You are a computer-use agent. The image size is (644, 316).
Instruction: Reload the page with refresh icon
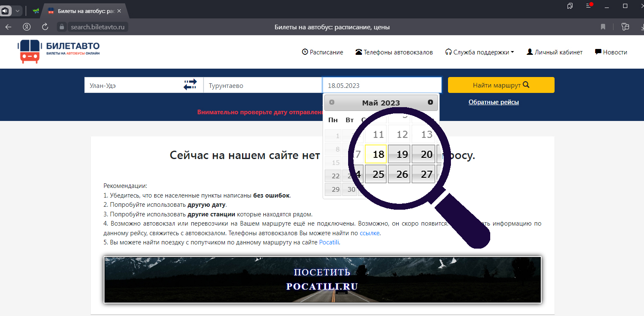coord(45,27)
